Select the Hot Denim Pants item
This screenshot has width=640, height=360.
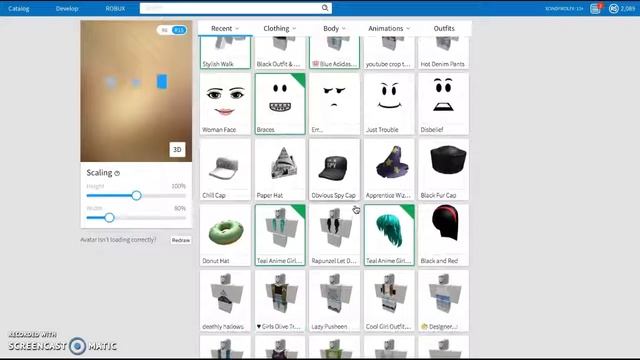pyautogui.click(x=444, y=53)
